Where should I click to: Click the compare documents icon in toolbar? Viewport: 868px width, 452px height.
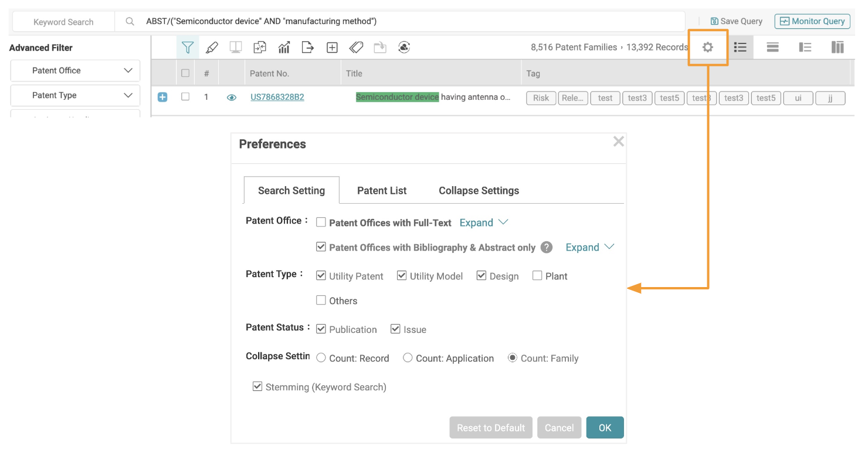point(260,48)
